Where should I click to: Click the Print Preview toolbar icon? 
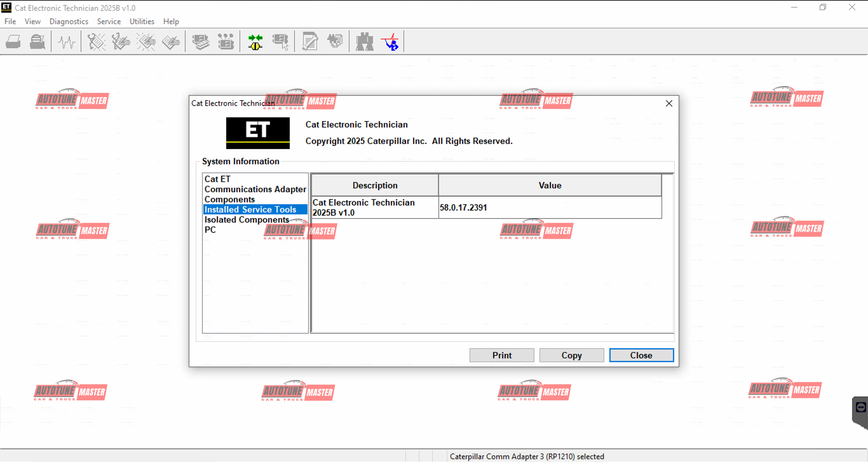click(37, 42)
